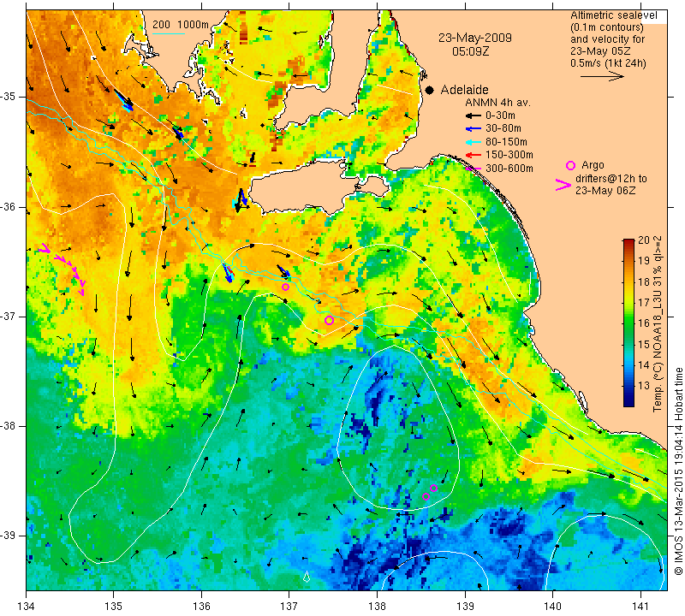Click the longitude axis label '140'
Screen dimensions: 685x616
[x=553, y=606]
